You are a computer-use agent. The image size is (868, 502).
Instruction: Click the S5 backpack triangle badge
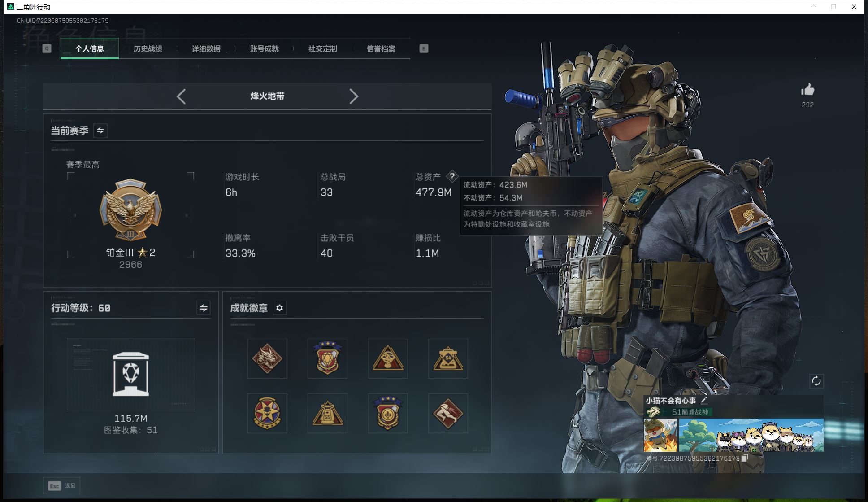(x=327, y=413)
